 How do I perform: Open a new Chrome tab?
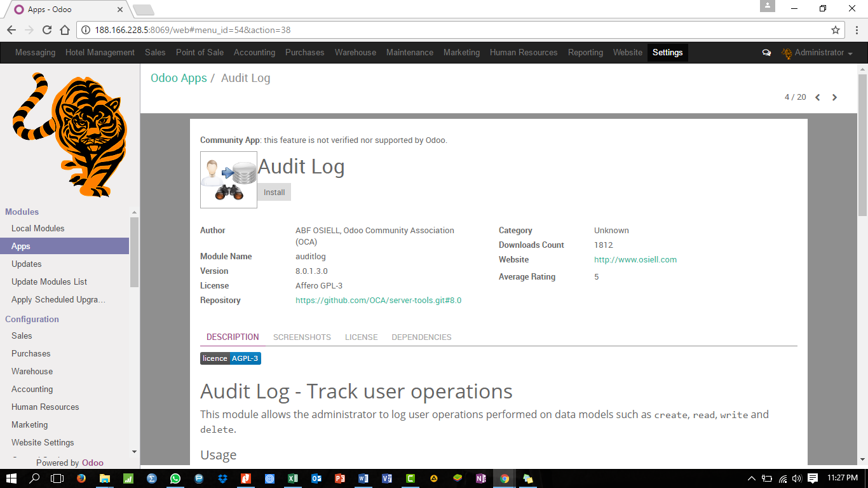[143, 10]
